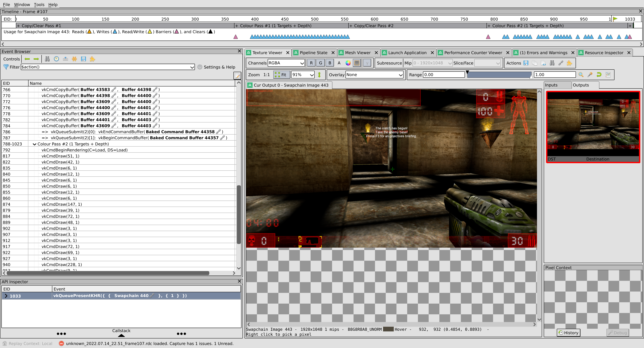The height and width of the screenshot is (348, 644).
Task: Toggle the Alpha channel button
Action: click(339, 63)
